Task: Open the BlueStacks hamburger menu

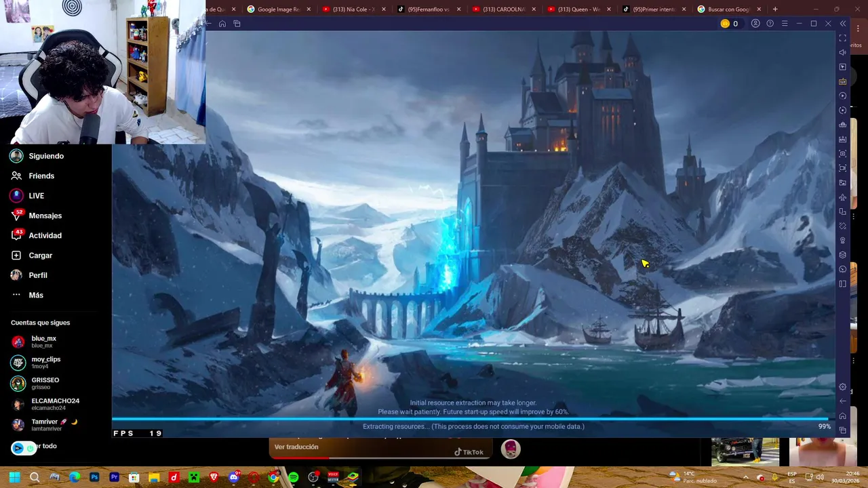Action: 785,24
